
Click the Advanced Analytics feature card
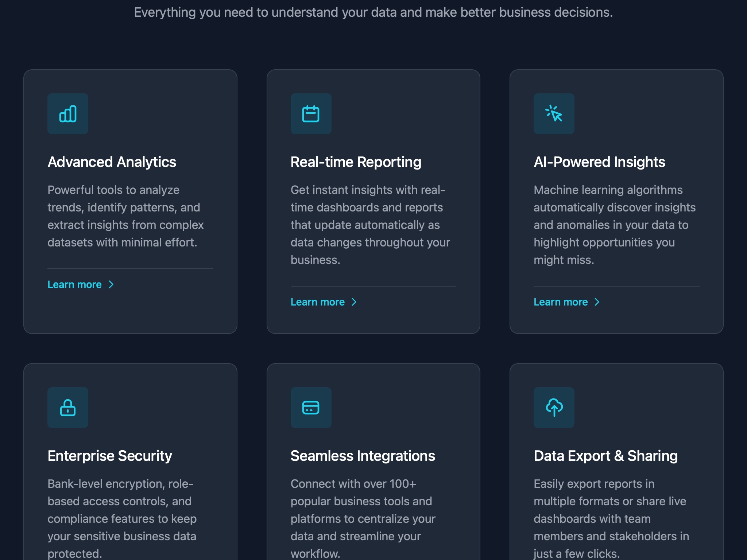130,202
